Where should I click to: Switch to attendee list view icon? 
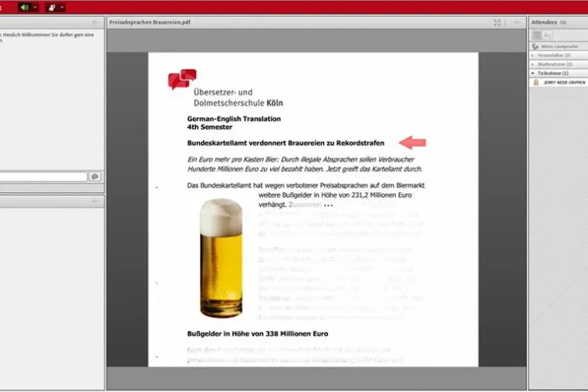(x=537, y=35)
